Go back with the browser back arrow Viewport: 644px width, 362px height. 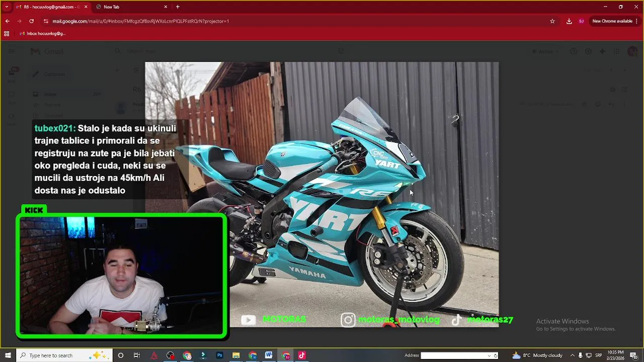coord(7,21)
